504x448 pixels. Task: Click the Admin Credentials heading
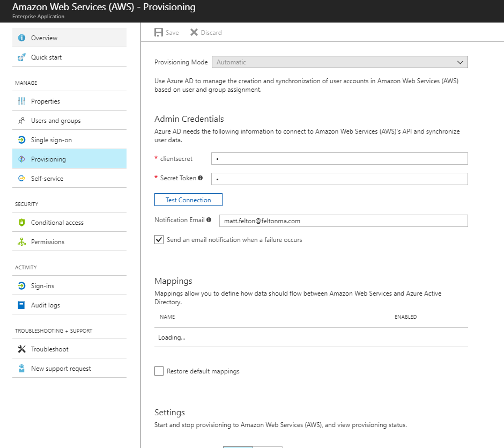coord(189,119)
